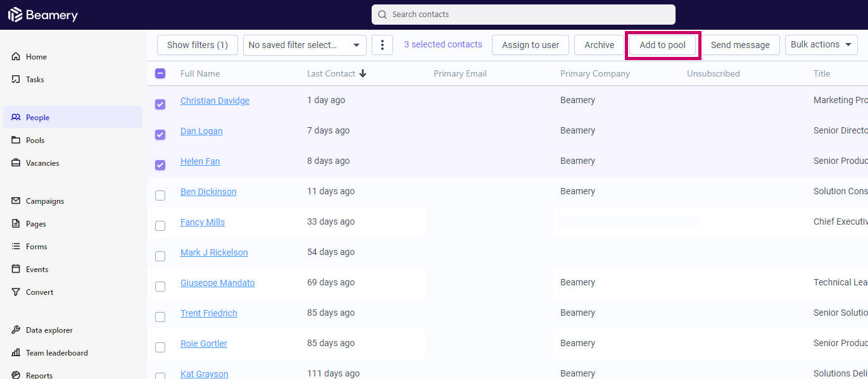Open Dan Logan's profile link

[x=201, y=131]
